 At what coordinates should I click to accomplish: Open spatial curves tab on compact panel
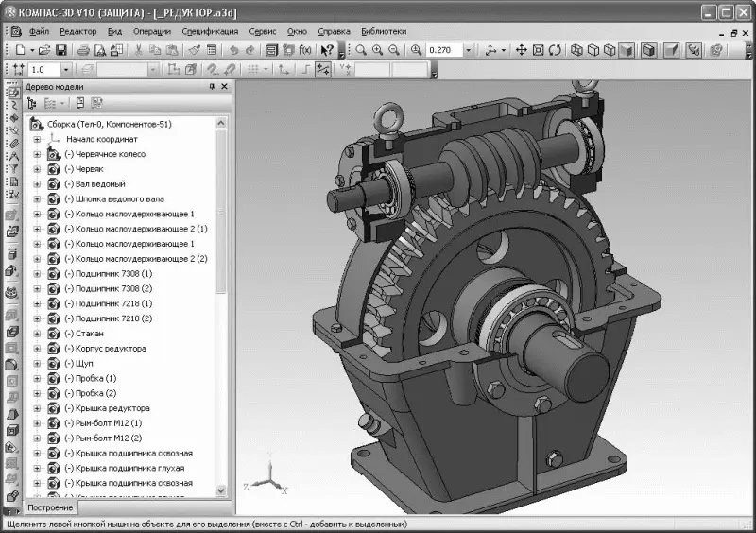[x=12, y=105]
